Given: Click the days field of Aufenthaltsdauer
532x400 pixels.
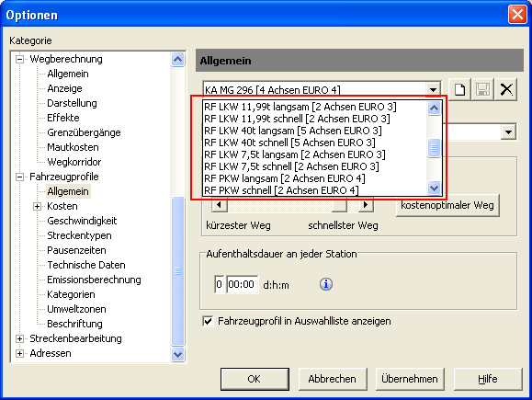Looking at the screenshot, I should point(220,284).
